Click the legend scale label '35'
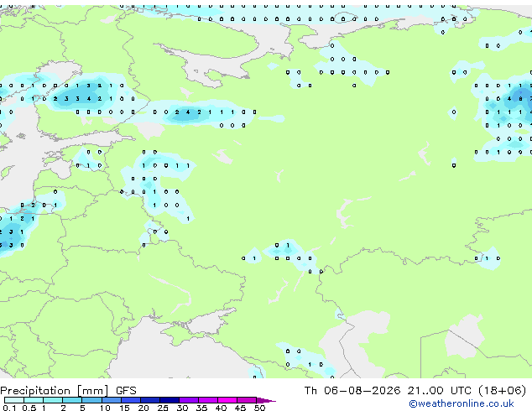 (x=201, y=408)
